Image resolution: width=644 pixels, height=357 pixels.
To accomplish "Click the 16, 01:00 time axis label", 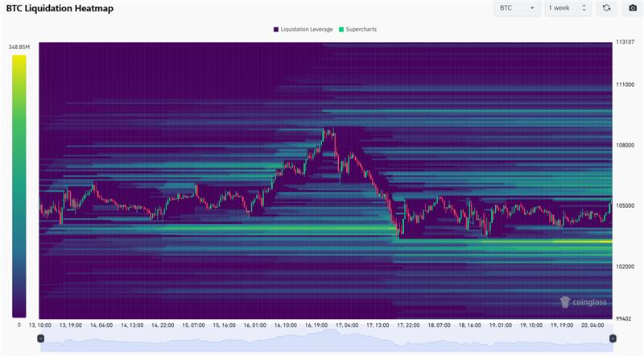I will click(254, 326).
